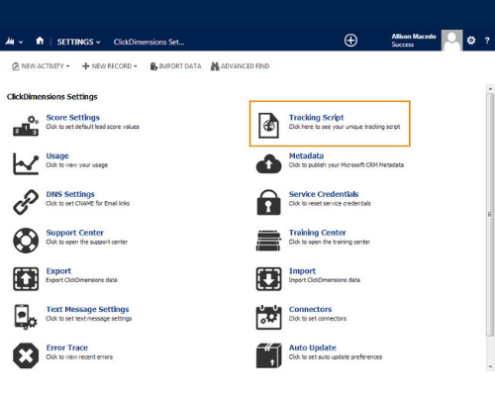Click the Connectors calendar gear icon
Viewport: 495px width, 400px height.
pos(269,317)
